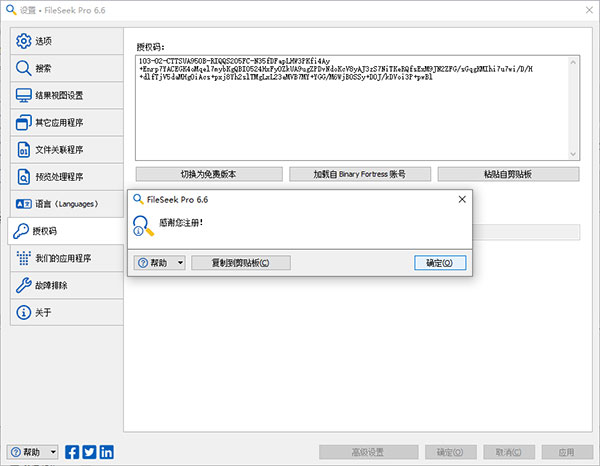This screenshot has width=600, height=466.
Task: Open the Facebook icon link
Action: 72,452
